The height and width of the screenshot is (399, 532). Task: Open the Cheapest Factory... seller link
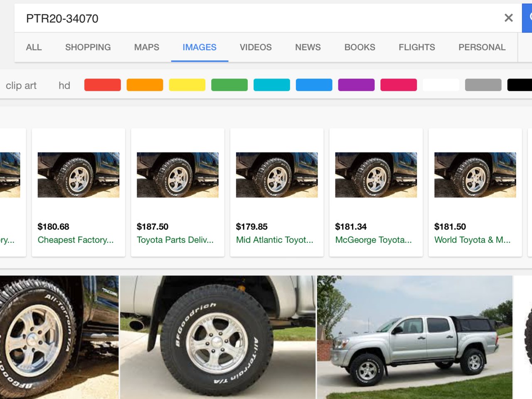(x=76, y=240)
